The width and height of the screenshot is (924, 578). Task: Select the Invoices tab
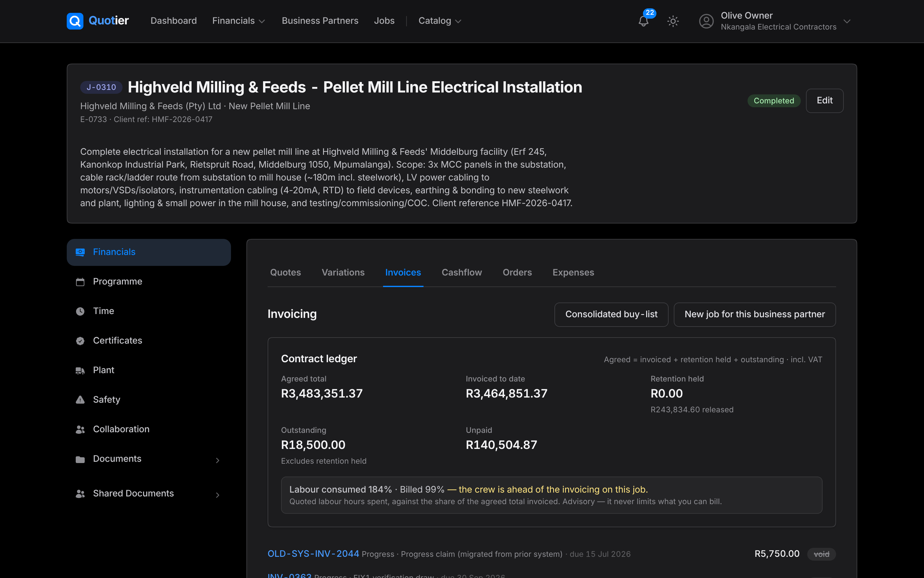pyautogui.click(x=403, y=273)
